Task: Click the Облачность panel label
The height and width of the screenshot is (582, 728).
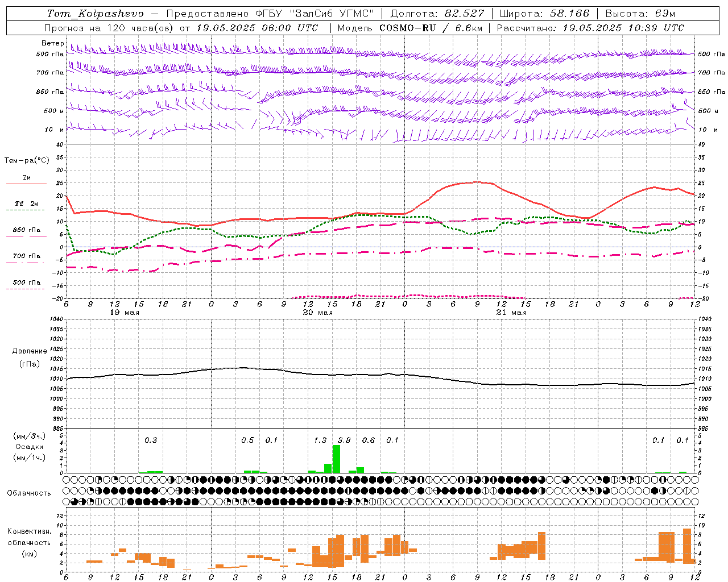Action: pos(29,493)
